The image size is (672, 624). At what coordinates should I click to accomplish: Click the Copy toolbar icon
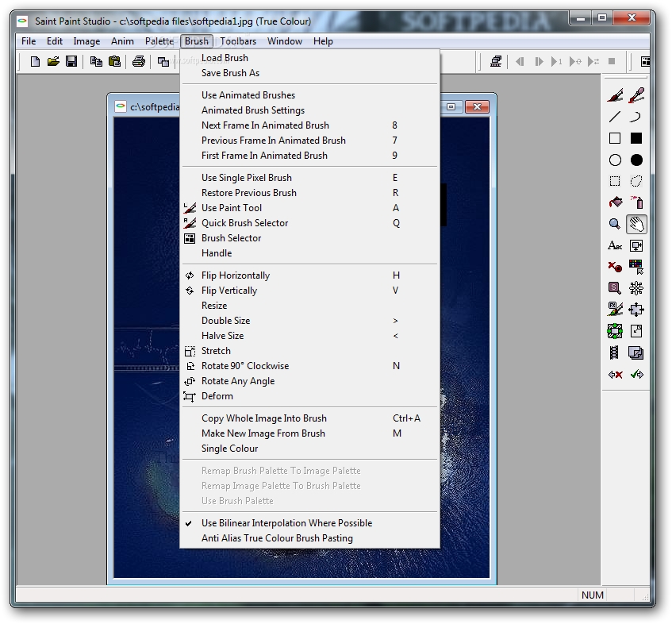(96, 61)
